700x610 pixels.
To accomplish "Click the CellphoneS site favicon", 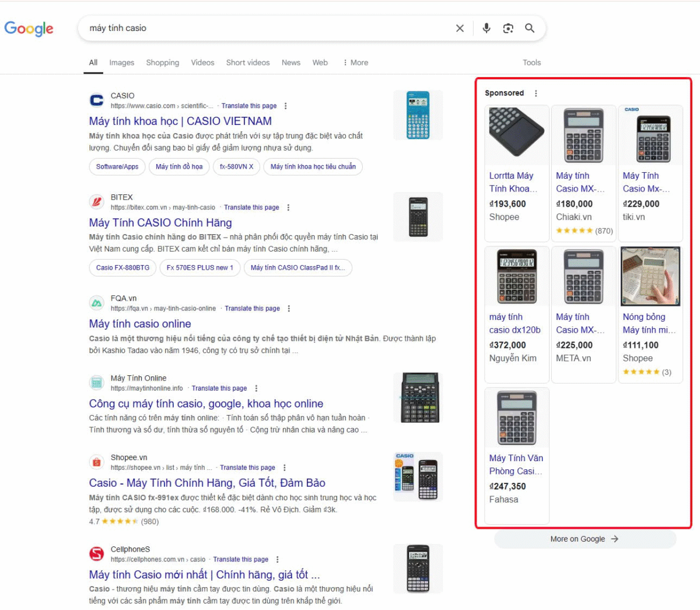I will click(96, 554).
